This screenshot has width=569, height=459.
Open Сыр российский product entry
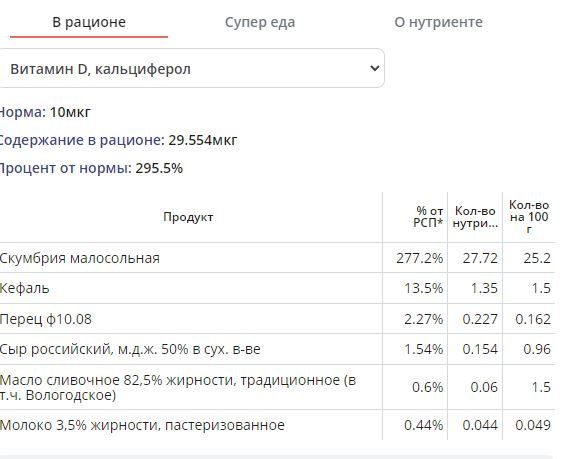click(x=130, y=349)
